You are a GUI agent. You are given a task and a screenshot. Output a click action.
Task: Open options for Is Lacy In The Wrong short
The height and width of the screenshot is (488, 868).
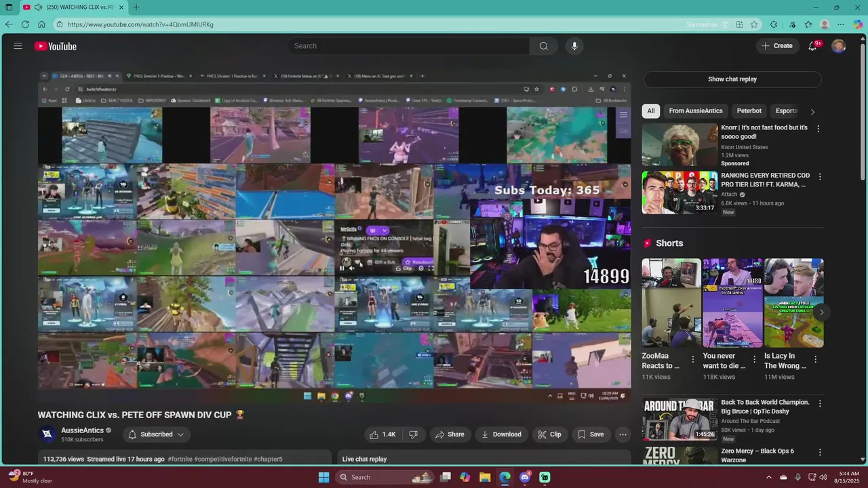pyautogui.click(x=816, y=359)
